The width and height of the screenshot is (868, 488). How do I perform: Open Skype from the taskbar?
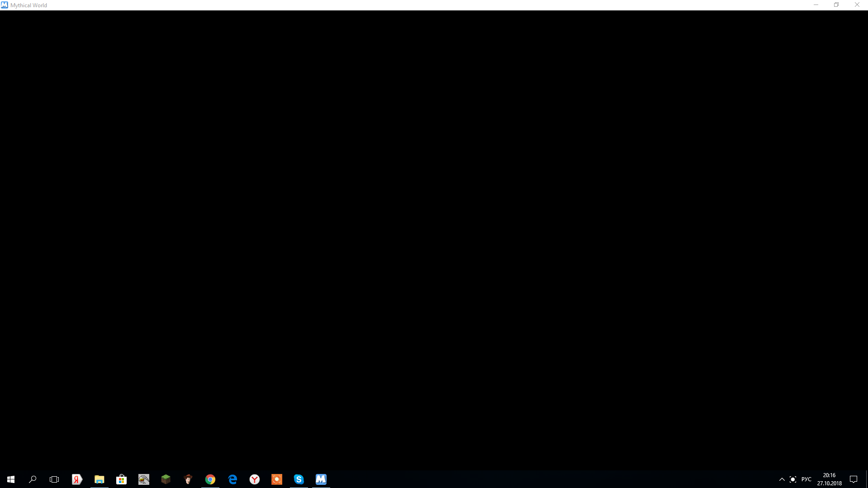point(299,479)
